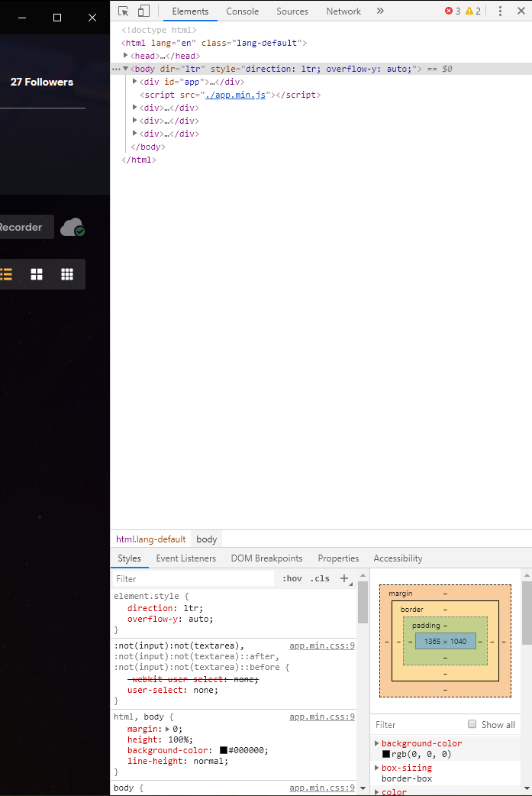Viewport: 532px width, 796px height.
Task: Close the DevTools panel
Action: (x=521, y=11)
